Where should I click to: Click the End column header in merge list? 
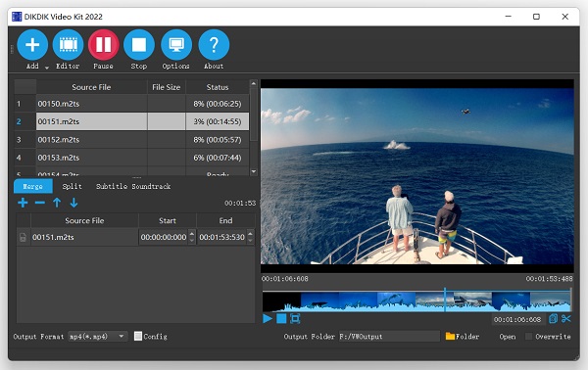pos(225,220)
